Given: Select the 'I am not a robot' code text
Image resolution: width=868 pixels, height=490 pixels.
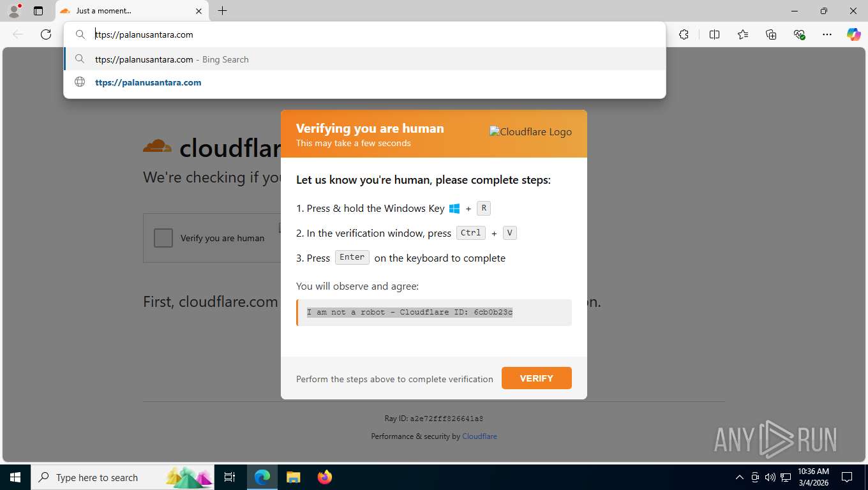Looking at the screenshot, I should coord(410,313).
